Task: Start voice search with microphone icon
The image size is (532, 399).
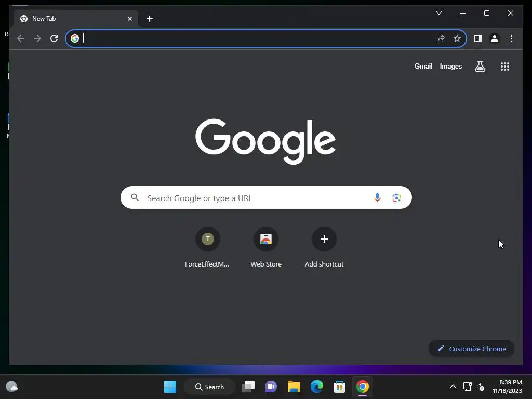Action: click(377, 197)
